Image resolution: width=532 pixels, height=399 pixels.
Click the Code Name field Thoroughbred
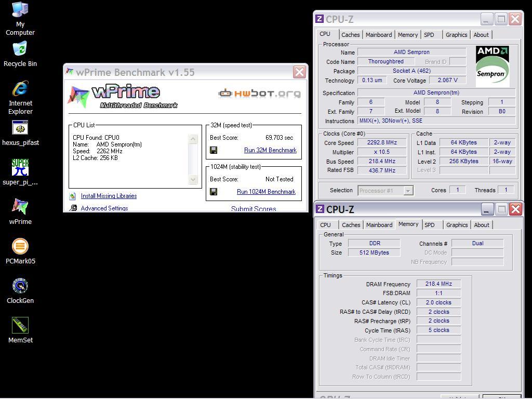coord(386,61)
